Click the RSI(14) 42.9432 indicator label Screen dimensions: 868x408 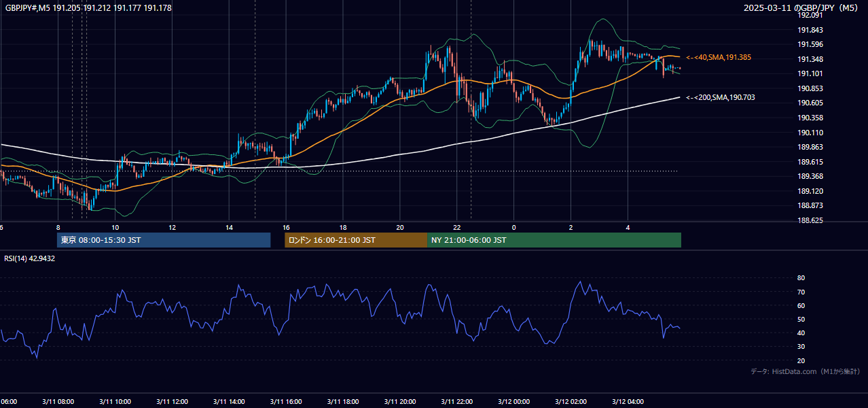[x=30, y=258]
